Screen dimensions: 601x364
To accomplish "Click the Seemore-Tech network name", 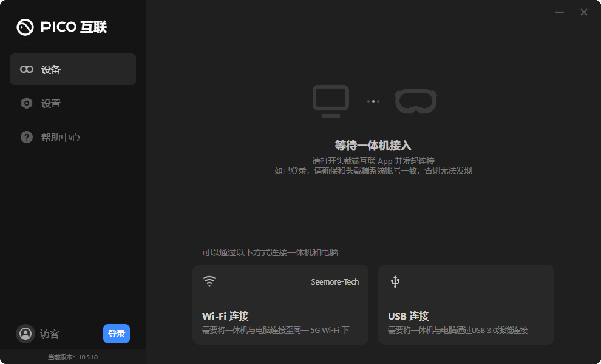I will tap(335, 282).
